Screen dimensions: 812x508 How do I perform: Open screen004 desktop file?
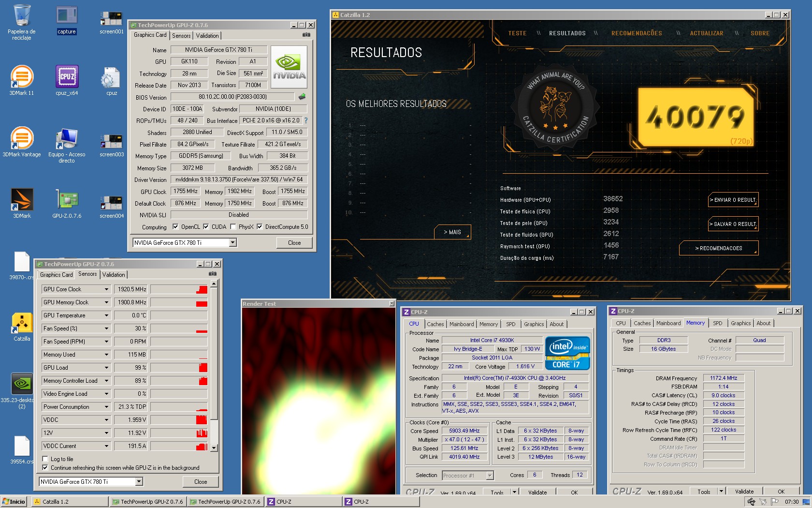pos(112,206)
